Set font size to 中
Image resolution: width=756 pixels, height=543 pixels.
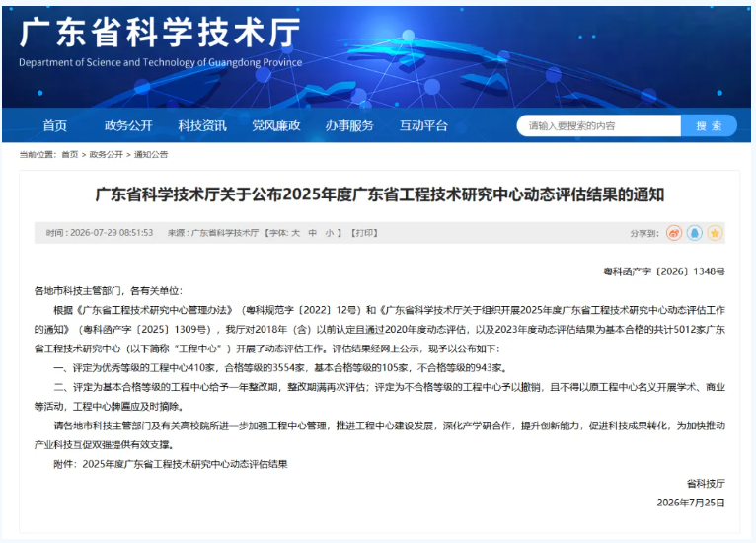[313, 233]
